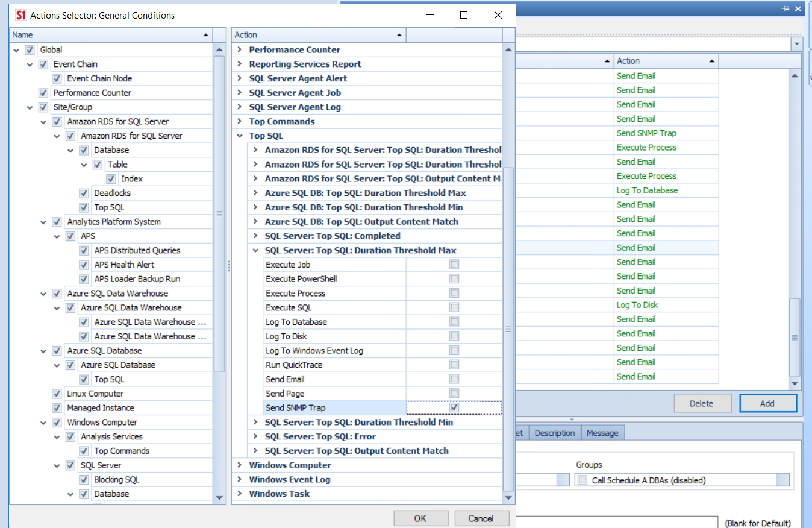Collapse the Site/Group tree node
812x528 pixels.
[30, 107]
